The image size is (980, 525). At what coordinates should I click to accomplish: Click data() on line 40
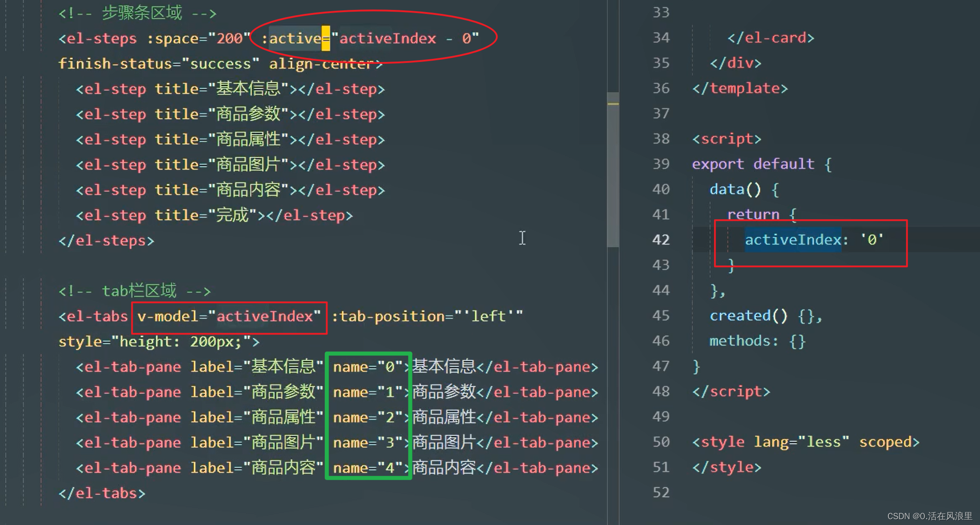tap(735, 189)
